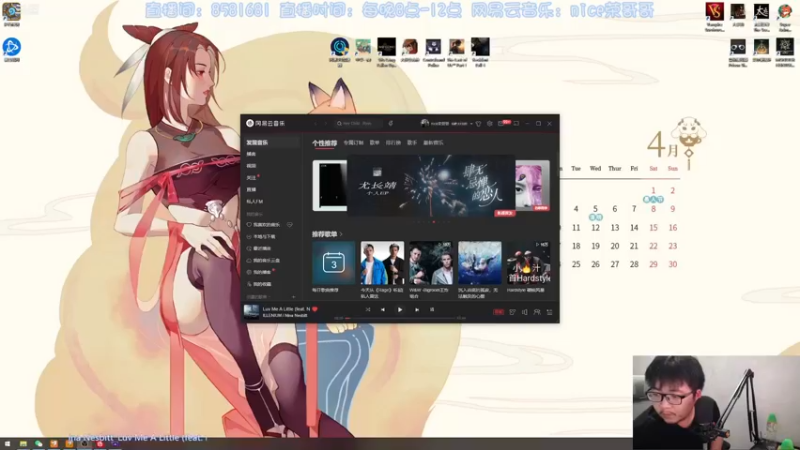Open the sound effects icon in player bar

[512, 312]
